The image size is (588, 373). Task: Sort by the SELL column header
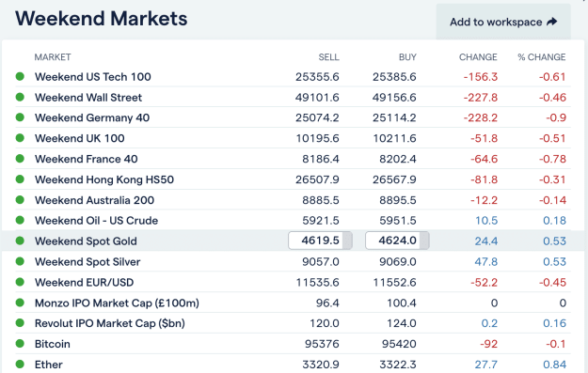[x=328, y=57]
